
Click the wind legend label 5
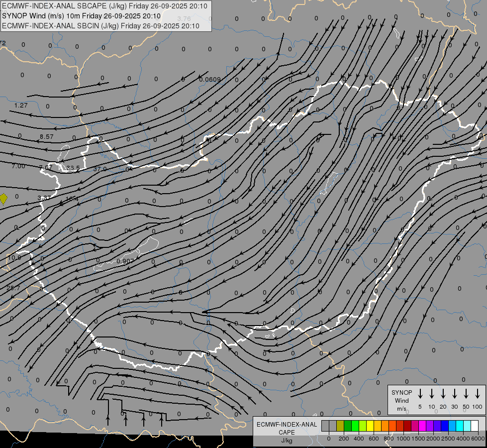click(420, 407)
